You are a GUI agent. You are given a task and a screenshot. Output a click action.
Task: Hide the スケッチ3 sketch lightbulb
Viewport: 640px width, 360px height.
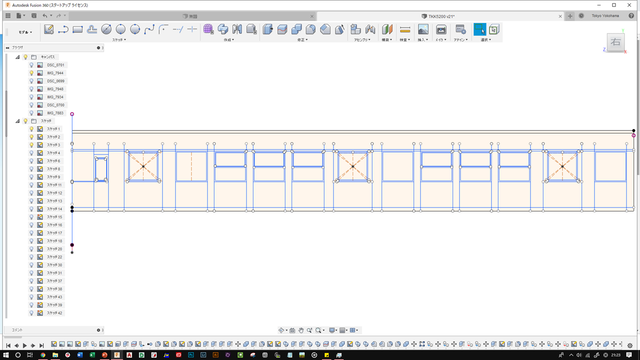(31, 145)
